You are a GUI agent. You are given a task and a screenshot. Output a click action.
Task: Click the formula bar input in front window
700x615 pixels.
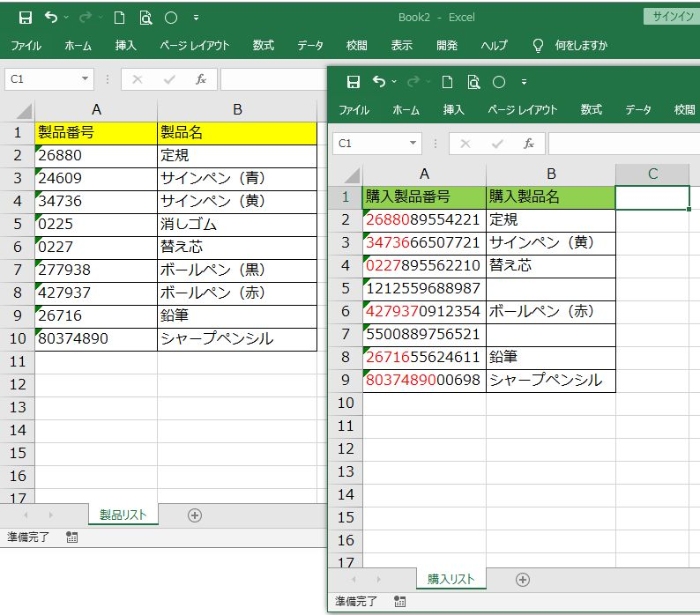tap(623, 143)
